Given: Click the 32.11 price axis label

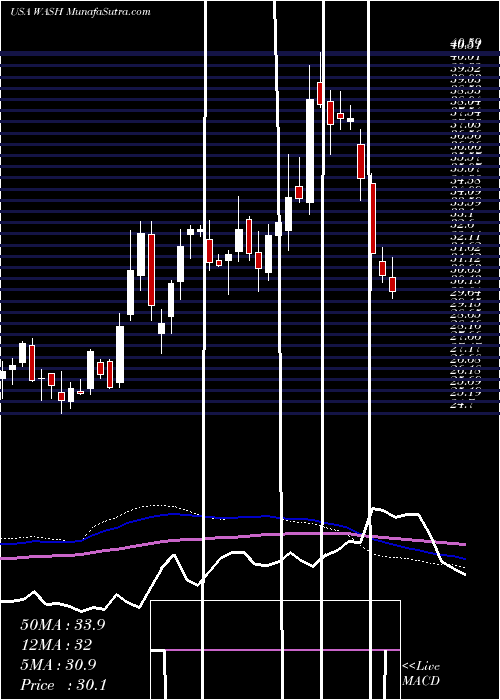Looking at the screenshot, I should tap(467, 237).
